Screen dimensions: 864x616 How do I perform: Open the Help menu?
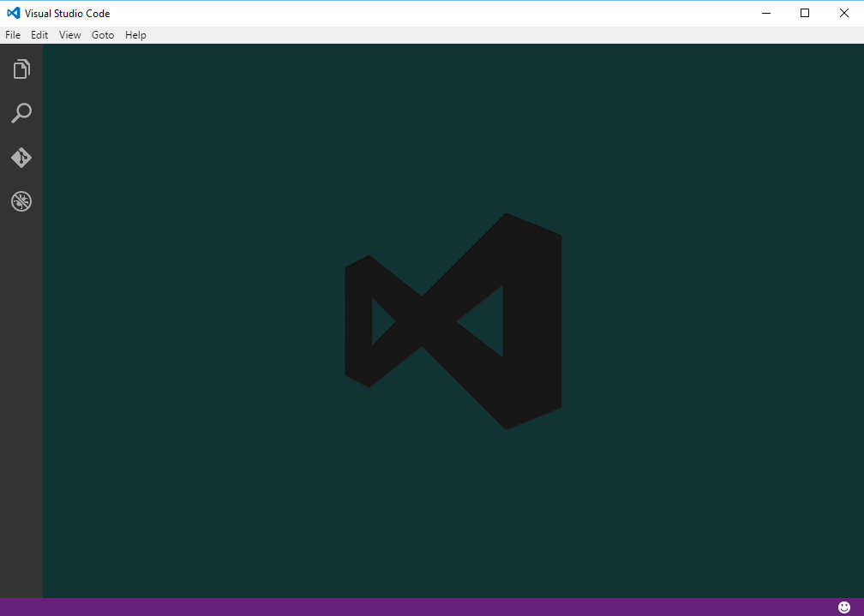[x=135, y=35]
